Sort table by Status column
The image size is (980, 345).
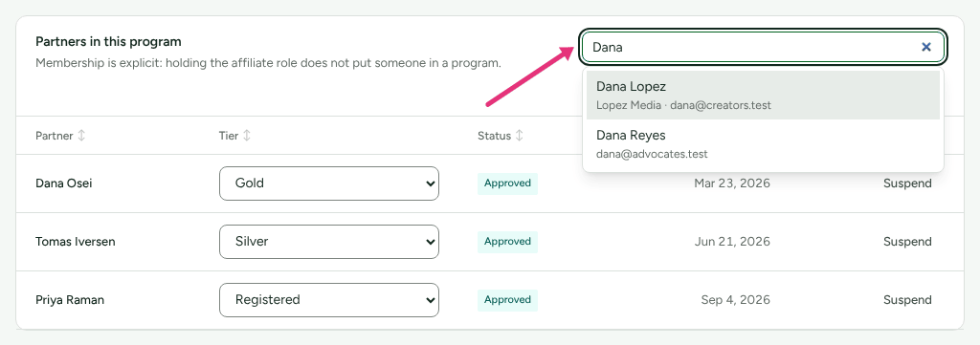(501, 136)
